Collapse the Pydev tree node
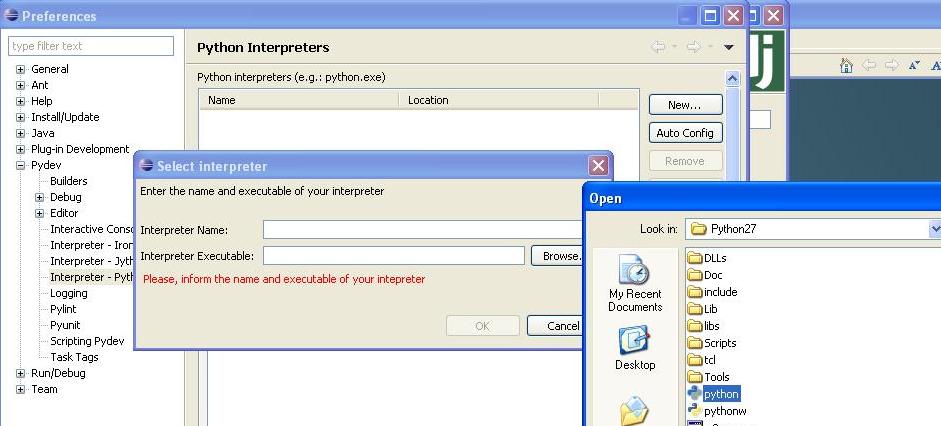The width and height of the screenshot is (941, 426). (x=21, y=165)
